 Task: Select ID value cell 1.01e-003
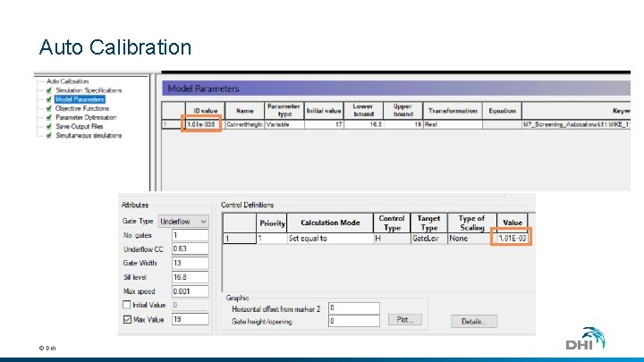(x=205, y=124)
